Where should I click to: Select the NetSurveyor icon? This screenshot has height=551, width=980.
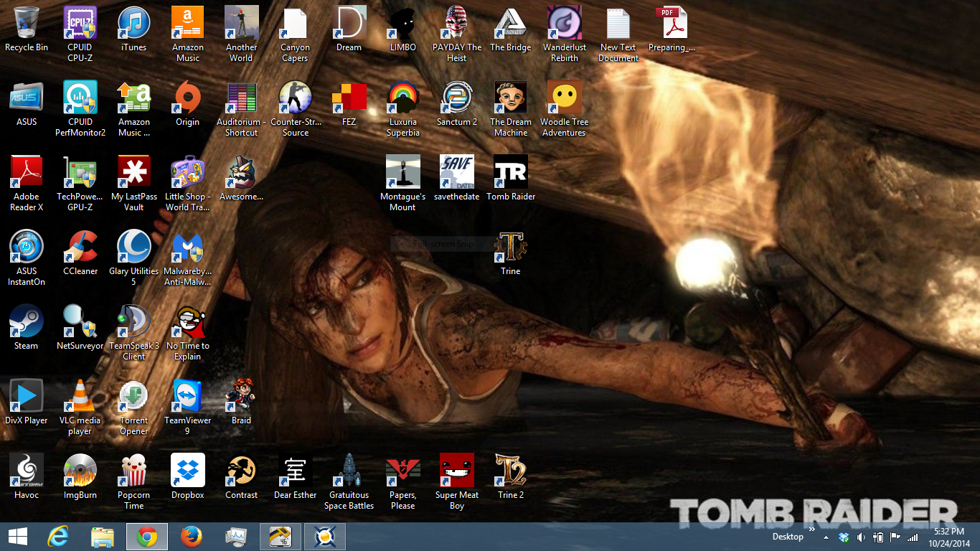(x=80, y=321)
